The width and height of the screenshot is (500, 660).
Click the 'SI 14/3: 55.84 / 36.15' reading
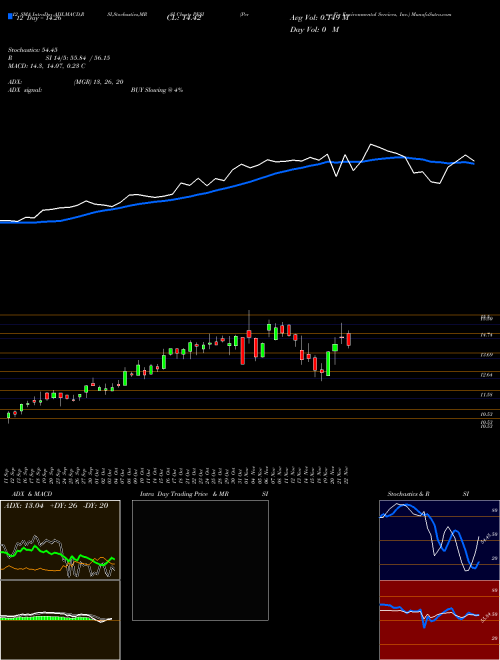click(78, 58)
